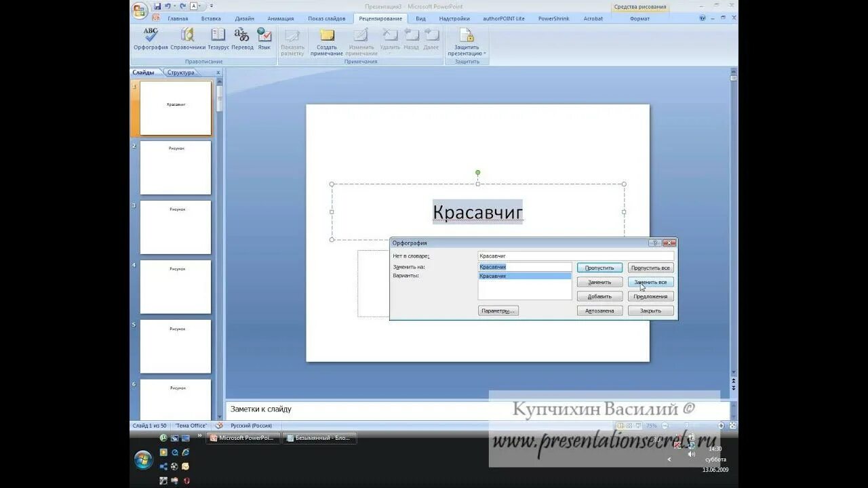The height and width of the screenshot is (488, 868).
Task: Set proofing language with Язык icon
Action: click(x=264, y=39)
